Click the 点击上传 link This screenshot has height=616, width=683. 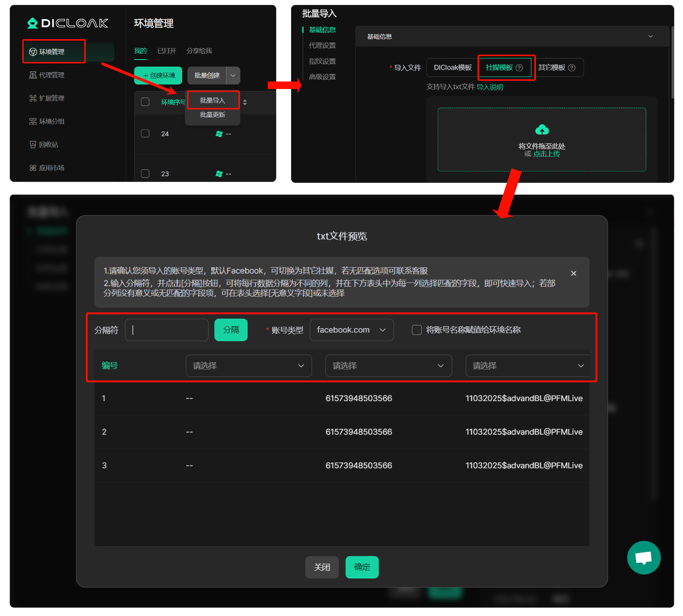[547, 154]
